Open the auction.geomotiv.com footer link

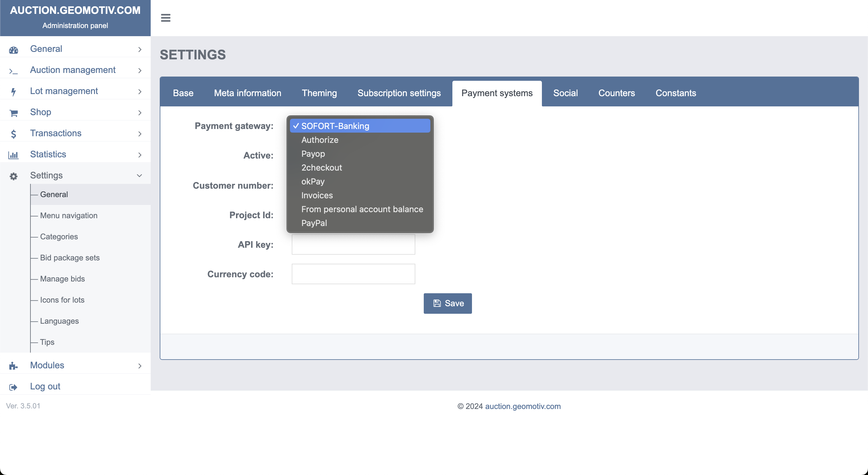coord(522,406)
